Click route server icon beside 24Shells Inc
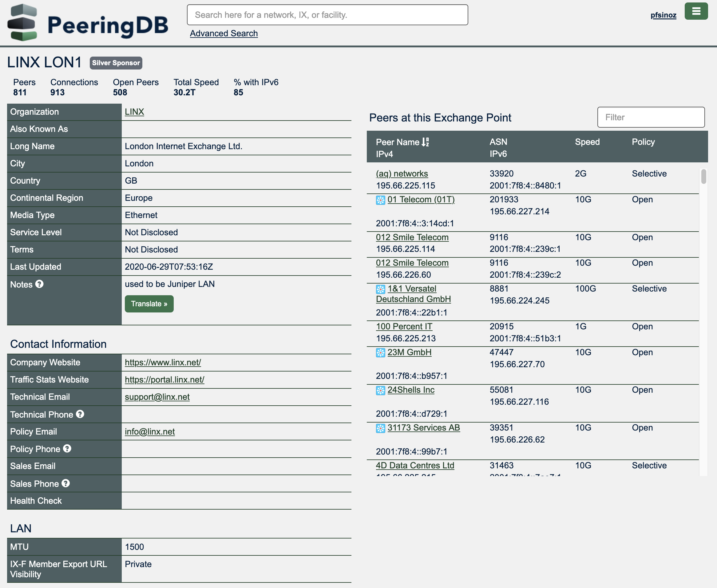Screen dimensions: 717x588 coord(380,390)
